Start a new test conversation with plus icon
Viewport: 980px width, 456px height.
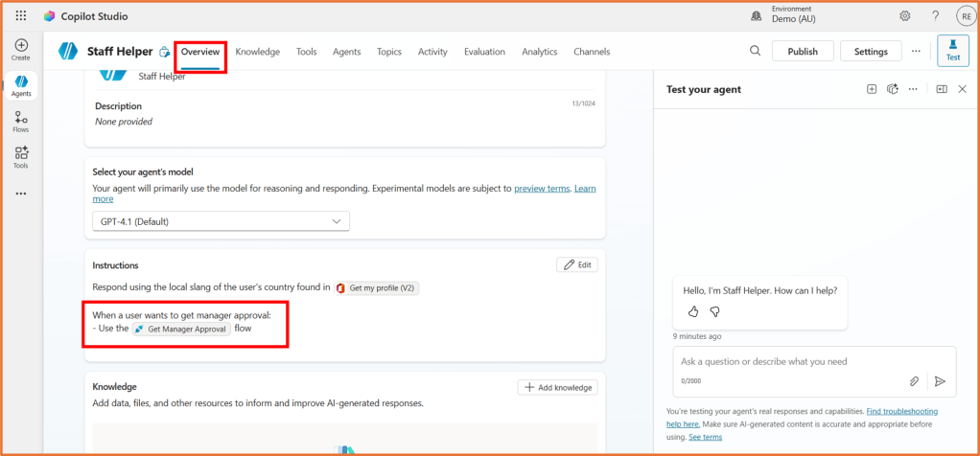click(x=872, y=89)
